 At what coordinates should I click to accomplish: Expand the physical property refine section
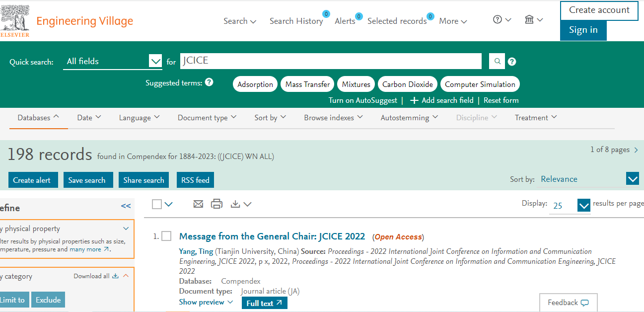point(126,229)
